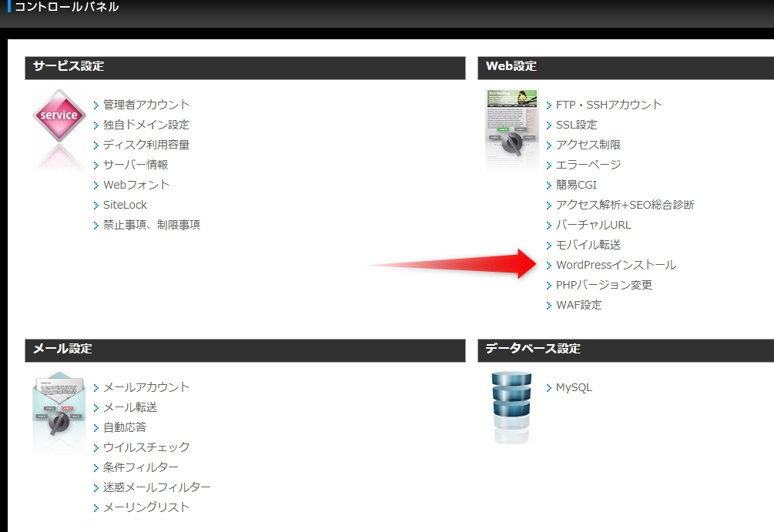774x532 pixels.
Task: Open ディスク利用容量 link
Action: click(x=146, y=145)
